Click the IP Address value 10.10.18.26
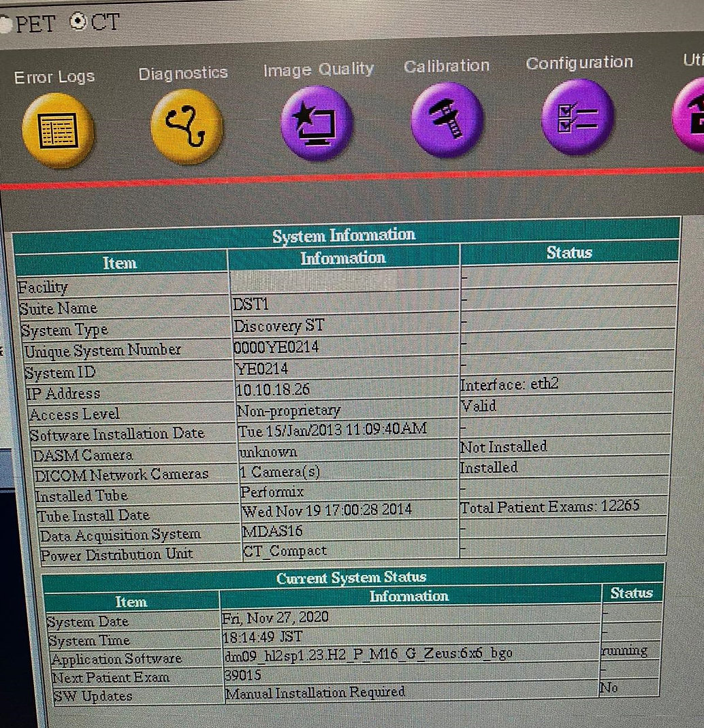 click(x=272, y=390)
